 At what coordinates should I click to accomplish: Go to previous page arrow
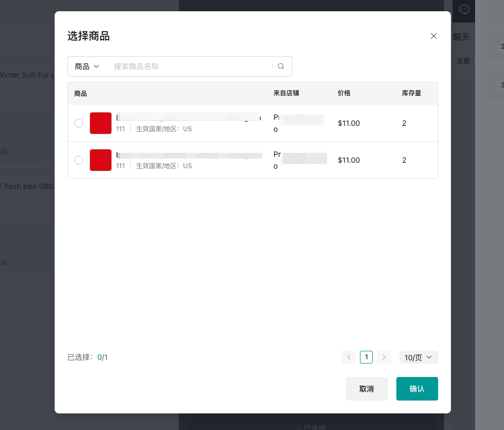click(x=349, y=357)
